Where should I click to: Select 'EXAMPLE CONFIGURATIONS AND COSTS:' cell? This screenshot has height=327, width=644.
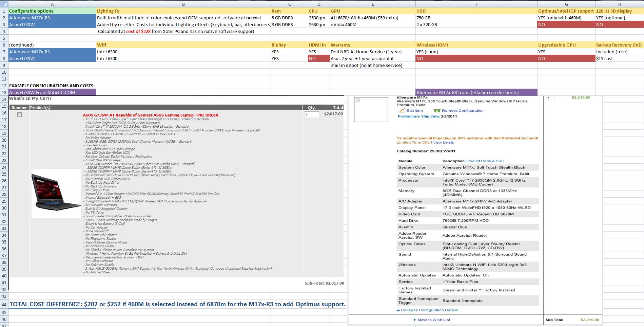tap(52, 86)
